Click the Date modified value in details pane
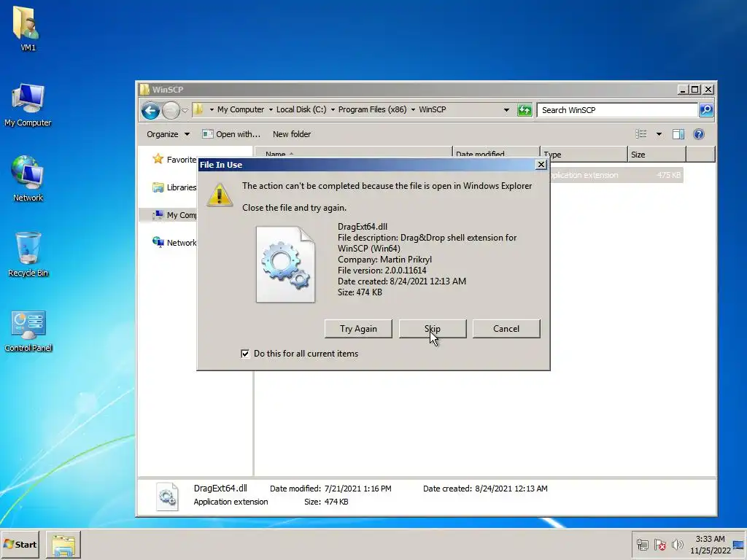The image size is (747, 560). (357, 489)
